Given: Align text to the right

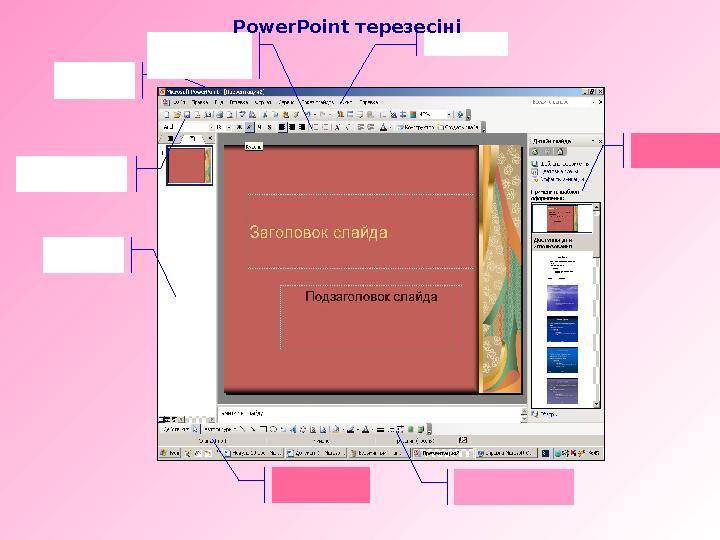Looking at the screenshot, I should (302, 127).
